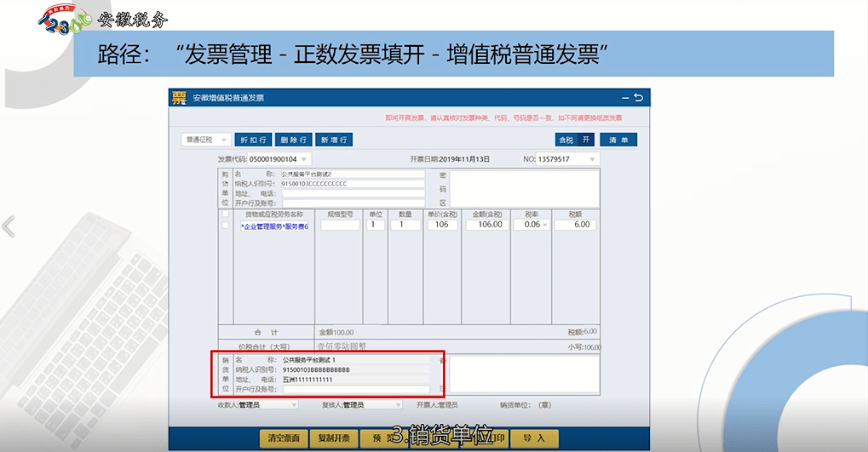Click the 单价(含税) cell showing 106
The image size is (868, 452).
[x=442, y=225]
